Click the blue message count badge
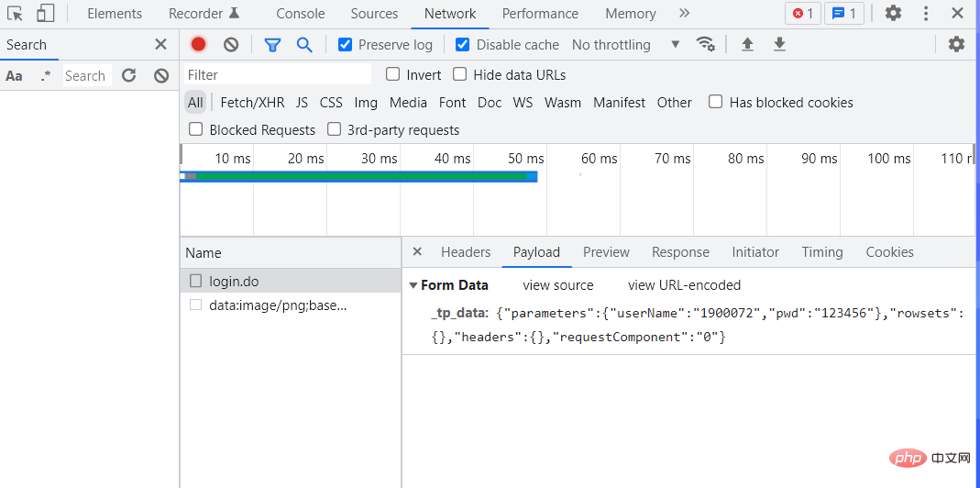Screen dimensions: 980x488 (x=843, y=13)
